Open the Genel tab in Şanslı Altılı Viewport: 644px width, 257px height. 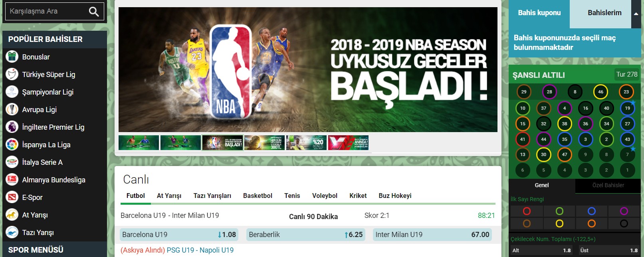542,185
